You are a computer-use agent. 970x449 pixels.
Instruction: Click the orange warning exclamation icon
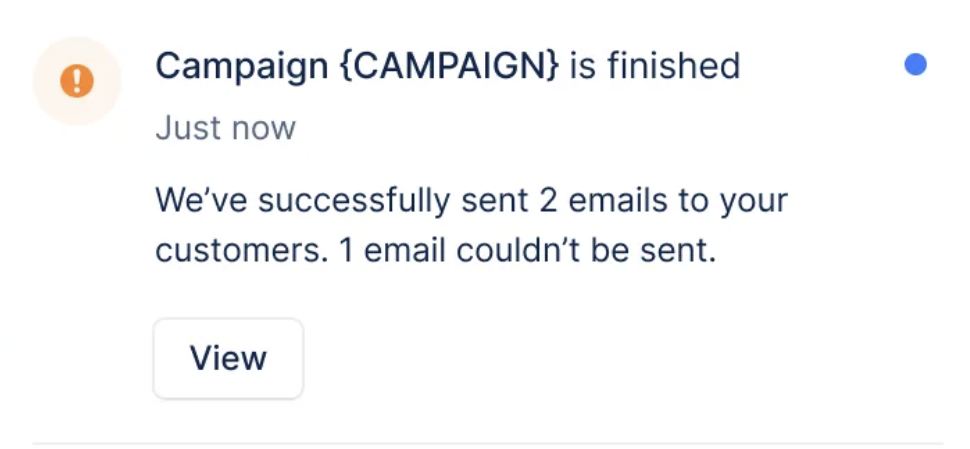[77, 81]
